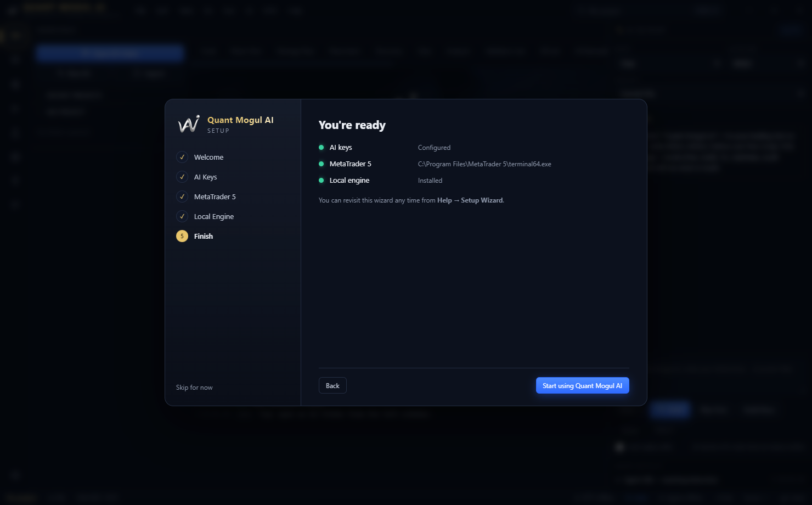
Task: Click the Skip for now link
Action: coord(194,388)
